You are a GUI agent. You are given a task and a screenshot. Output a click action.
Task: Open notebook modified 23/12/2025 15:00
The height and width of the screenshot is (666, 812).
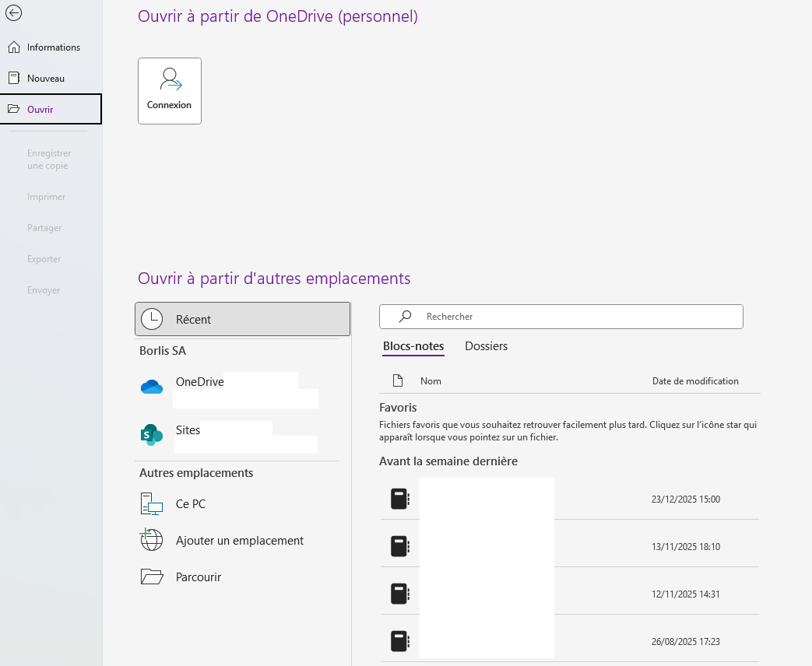pyautogui.click(x=570, y=499)
